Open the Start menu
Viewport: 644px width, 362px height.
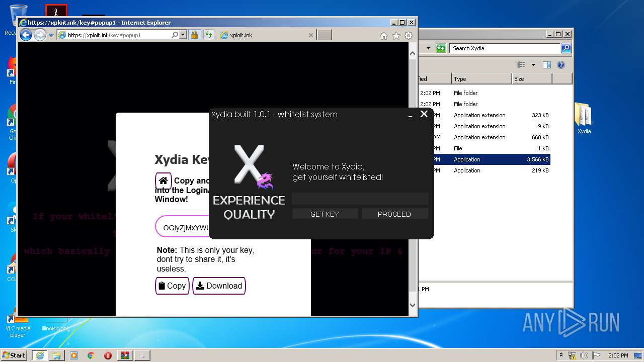(14, 355)
